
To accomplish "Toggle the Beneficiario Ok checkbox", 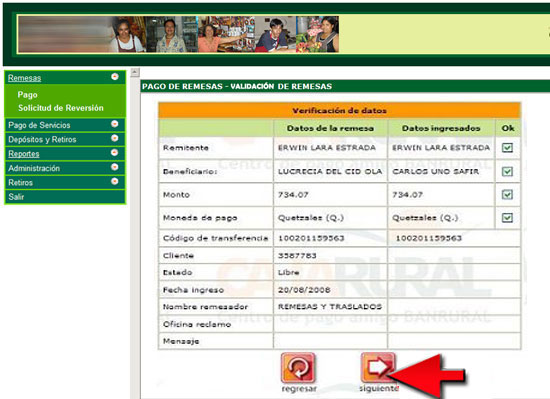I will [507, 171].
